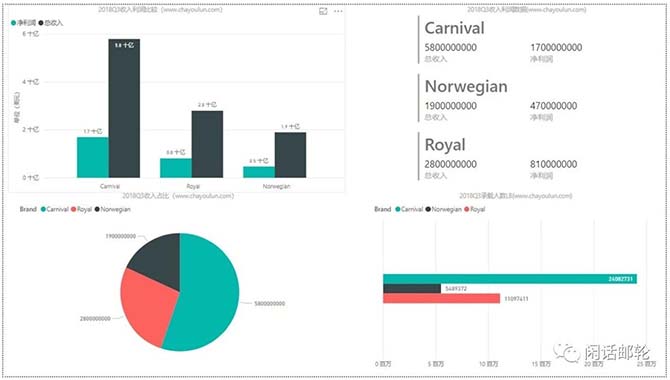The height and width of the screenshot is (380, 670).
Task: Click the card value 810000000
Action: (x=554, y=164)
